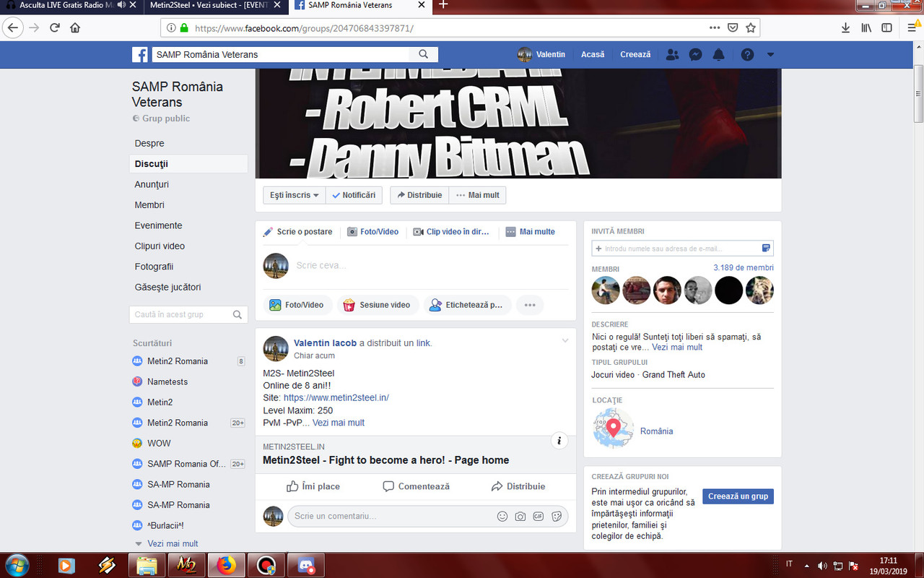Click the Creează un grup button
Screen dimensions: 924x578
(x=738, y=496)
